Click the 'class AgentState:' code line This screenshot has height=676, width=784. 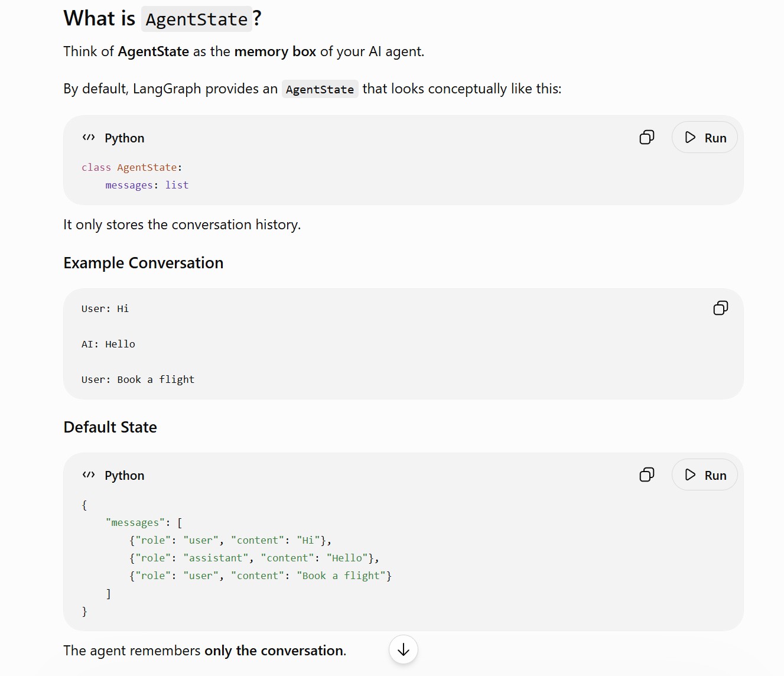pos(132,167)
